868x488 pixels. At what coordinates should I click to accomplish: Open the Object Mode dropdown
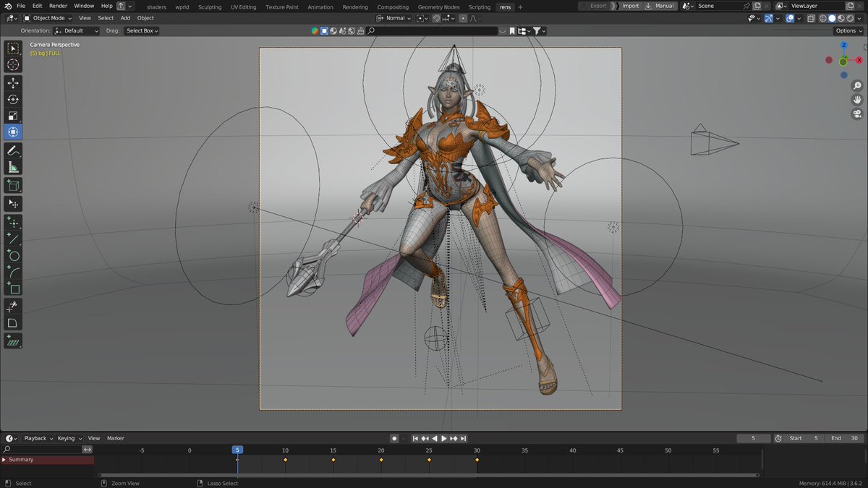point(47,18)
